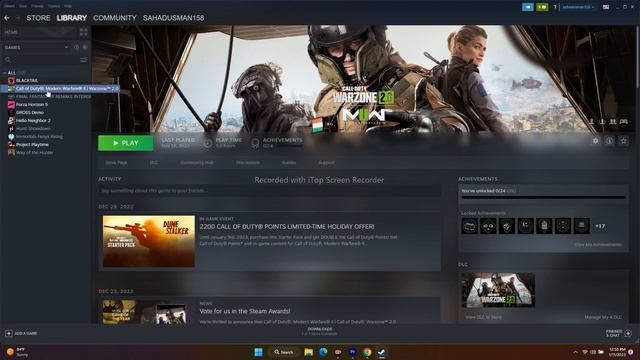The width and height of the screenshot is (640, 360).
Task: Switch library to grid view icon
Action: click(84, 32)
